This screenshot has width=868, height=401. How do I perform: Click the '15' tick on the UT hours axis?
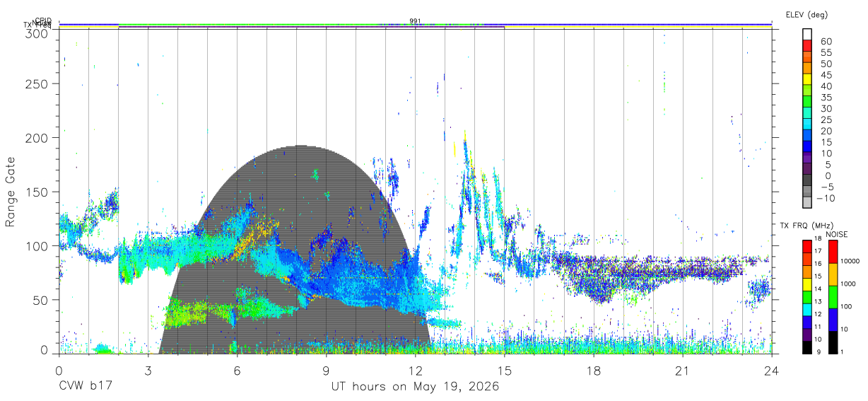point(505,371)
